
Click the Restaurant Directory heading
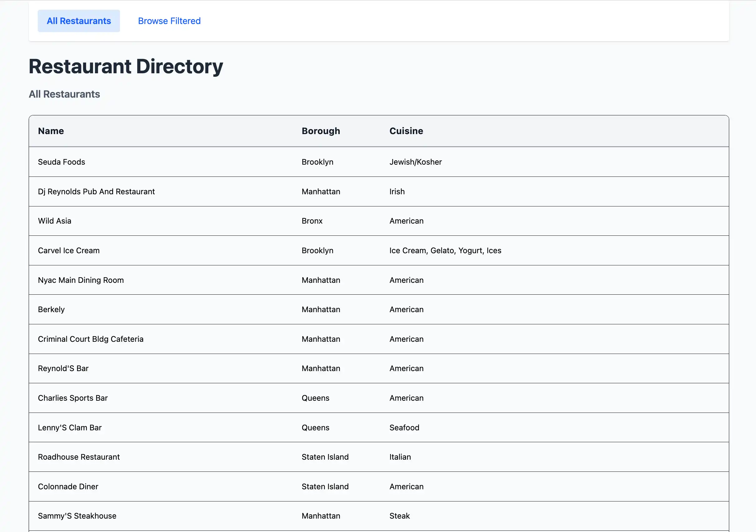tap(126, 66)
